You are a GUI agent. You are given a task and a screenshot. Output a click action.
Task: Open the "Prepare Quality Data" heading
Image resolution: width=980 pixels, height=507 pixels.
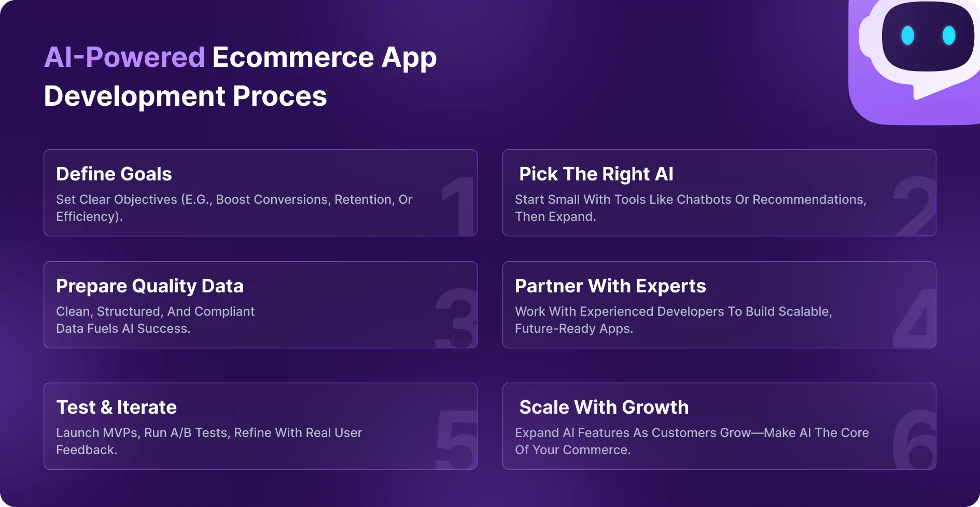pos(150,286)
